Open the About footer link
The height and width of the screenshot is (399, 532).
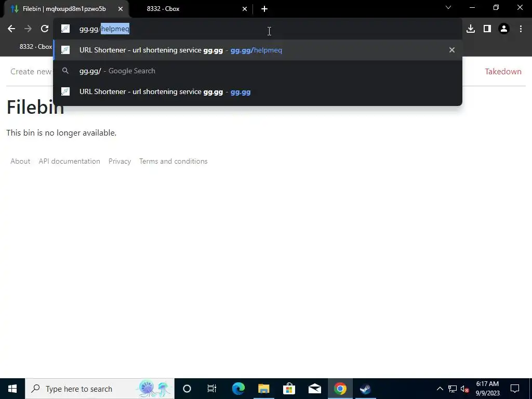(x=20, y=161)
